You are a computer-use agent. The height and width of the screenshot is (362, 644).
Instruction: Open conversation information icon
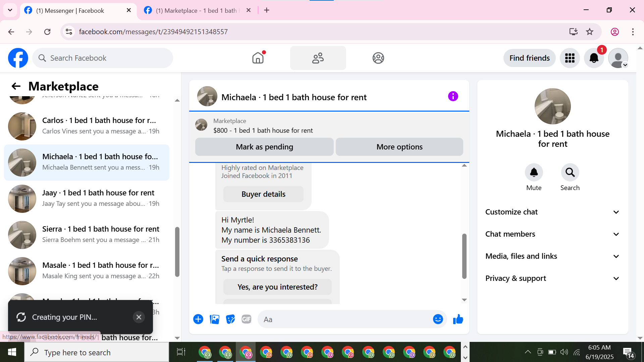[453, 97]
